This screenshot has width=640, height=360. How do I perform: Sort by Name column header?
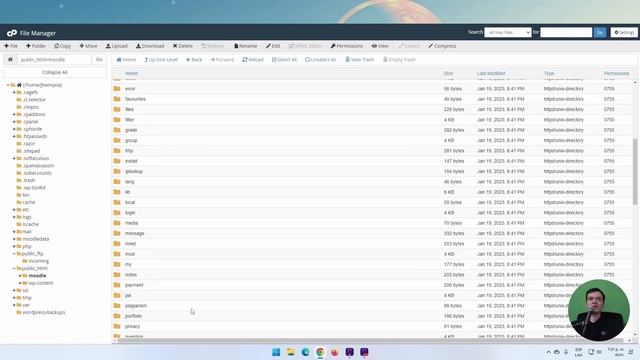(131, 73)
